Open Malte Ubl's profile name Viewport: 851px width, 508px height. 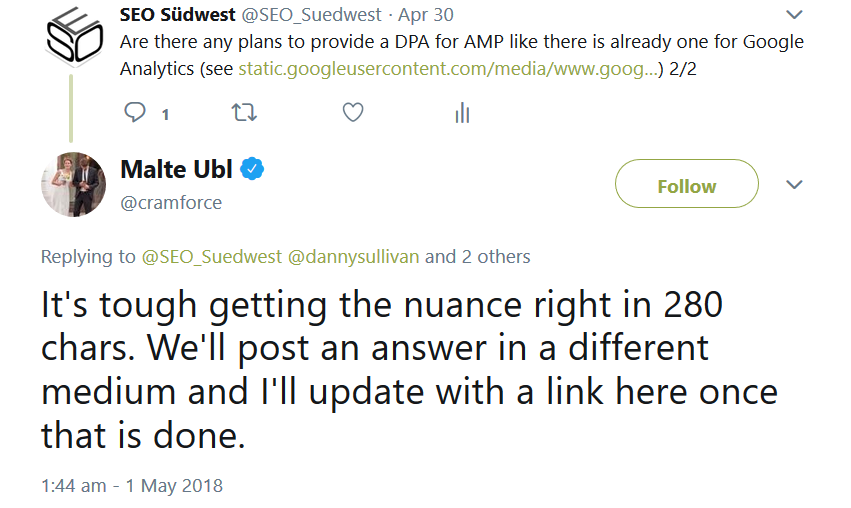pyautogui.click(x=176, y=169)
